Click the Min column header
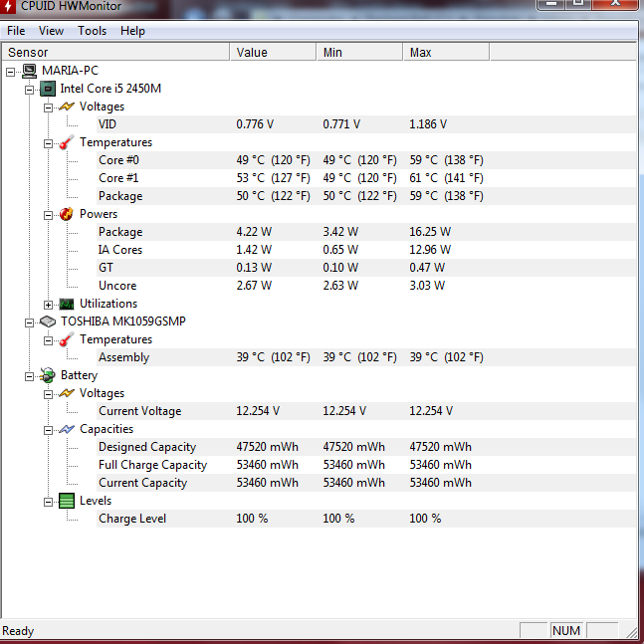The width and height of the screenshot is (644, 644). [x=359, y=52]
